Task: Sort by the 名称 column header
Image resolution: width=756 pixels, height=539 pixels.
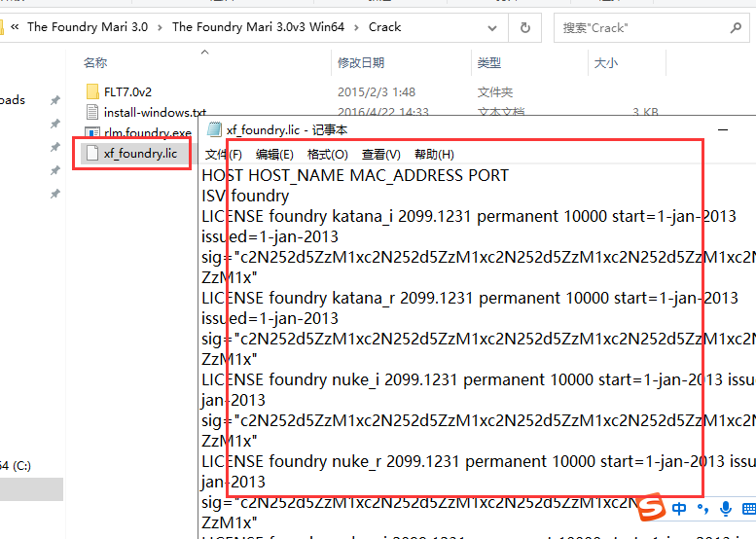Action: (x=95, y=62)
